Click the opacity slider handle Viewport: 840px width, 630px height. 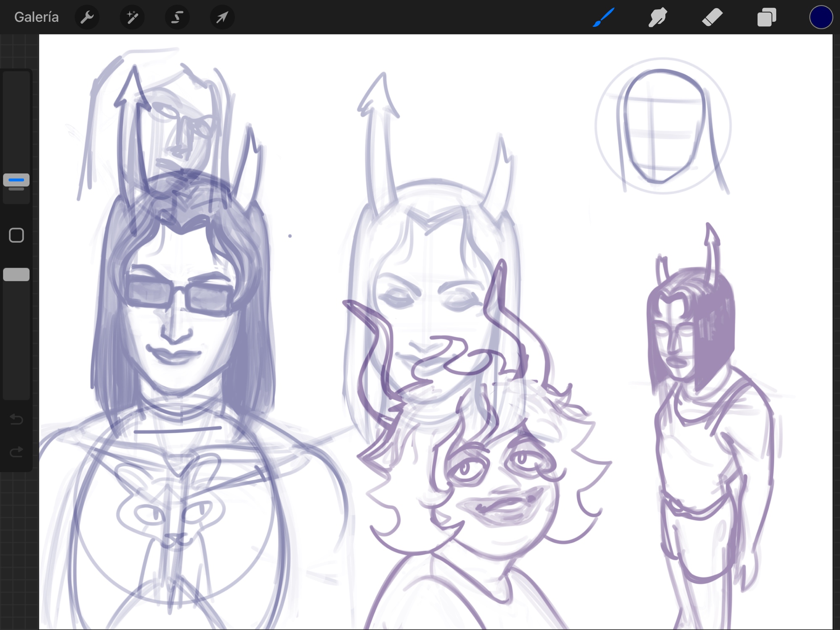(16, 275)
